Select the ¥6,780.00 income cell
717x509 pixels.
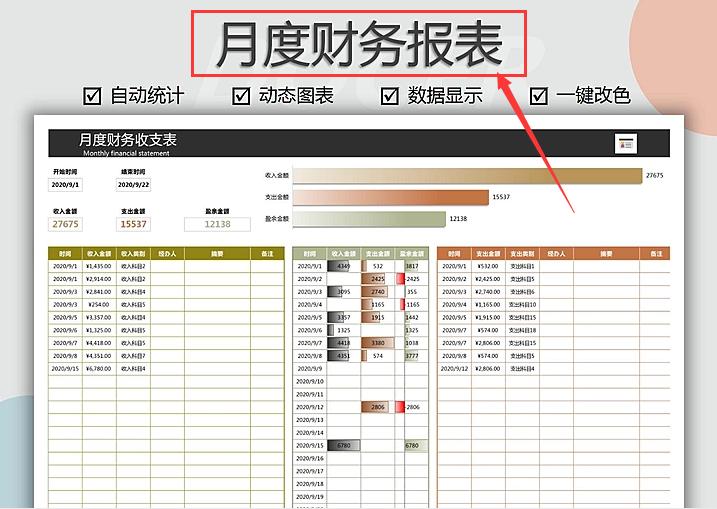[x=99, y=368]
